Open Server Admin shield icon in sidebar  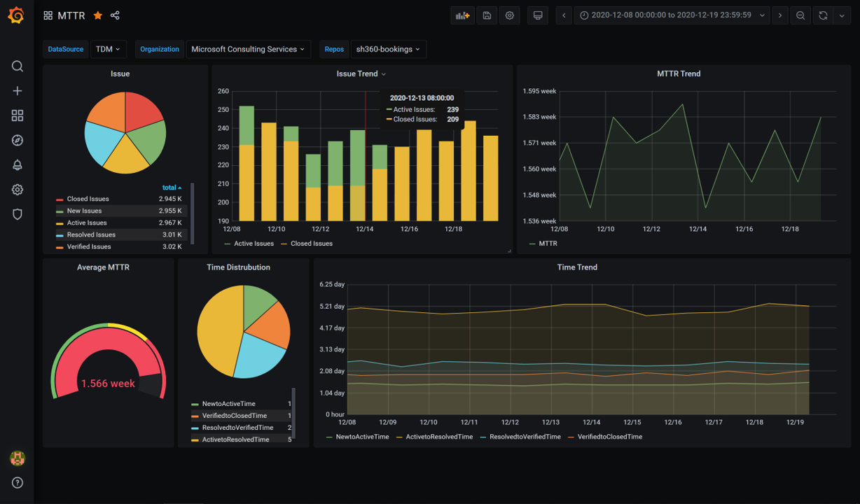click(x=18, y=214)
